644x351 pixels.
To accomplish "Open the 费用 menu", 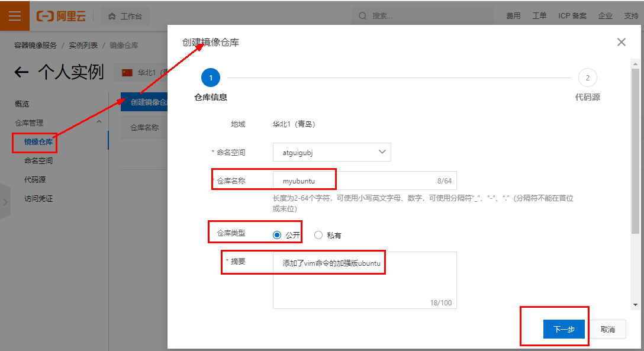I will [513, 16].
